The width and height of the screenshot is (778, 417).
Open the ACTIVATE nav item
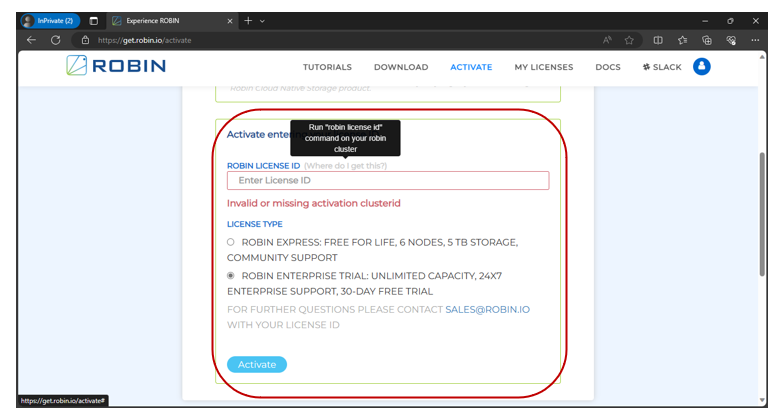click(x=471, y=67)
